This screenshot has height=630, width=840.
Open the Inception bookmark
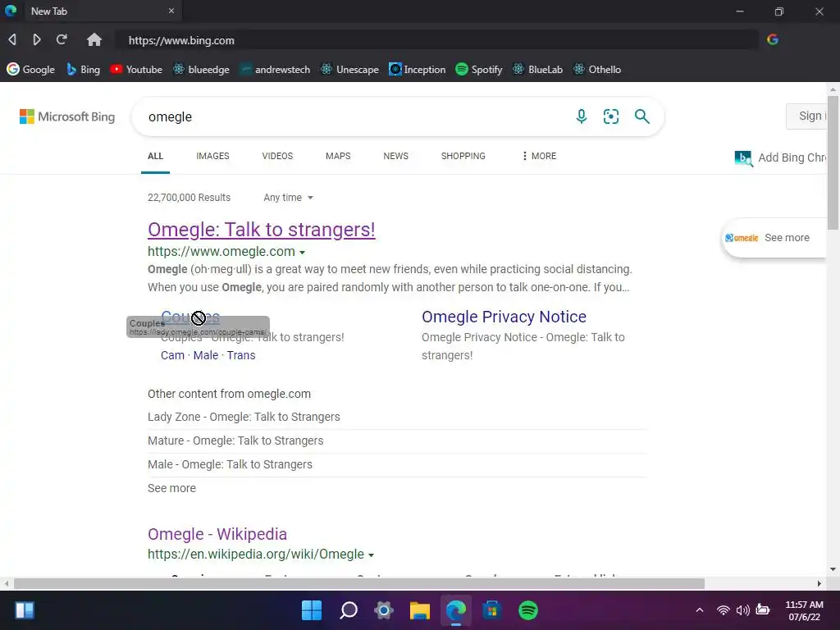coord(418,70)
